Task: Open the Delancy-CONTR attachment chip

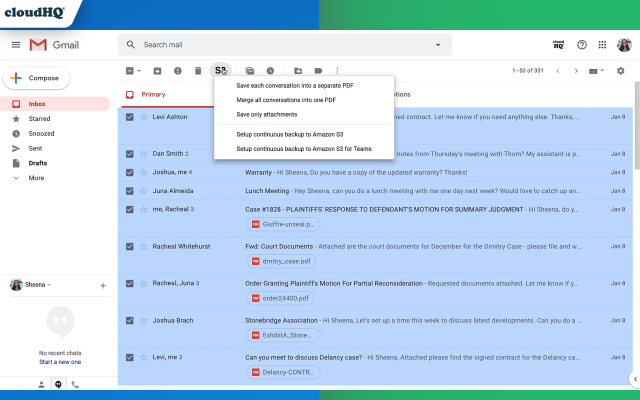Action: pos(283,372)
